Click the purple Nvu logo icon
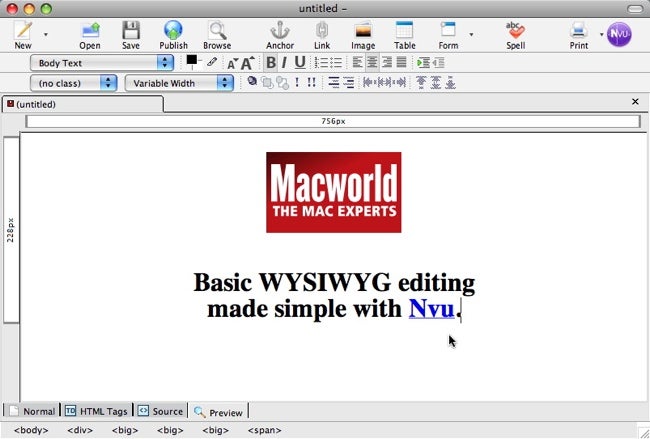Viewport: 650px width, 439px height. [x=619, y=34]
